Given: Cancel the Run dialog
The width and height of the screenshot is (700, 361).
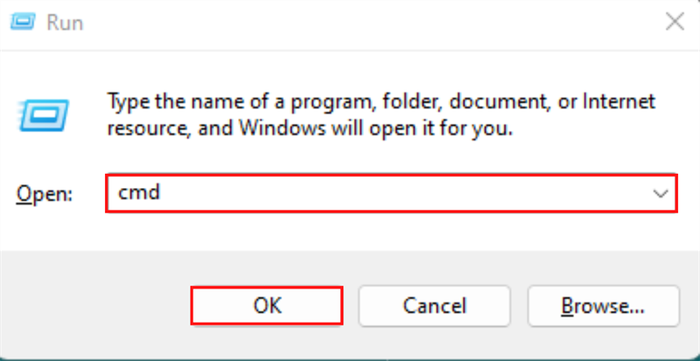Looking at the screenshot, I should pyautogui.click(x=434, y=306).
